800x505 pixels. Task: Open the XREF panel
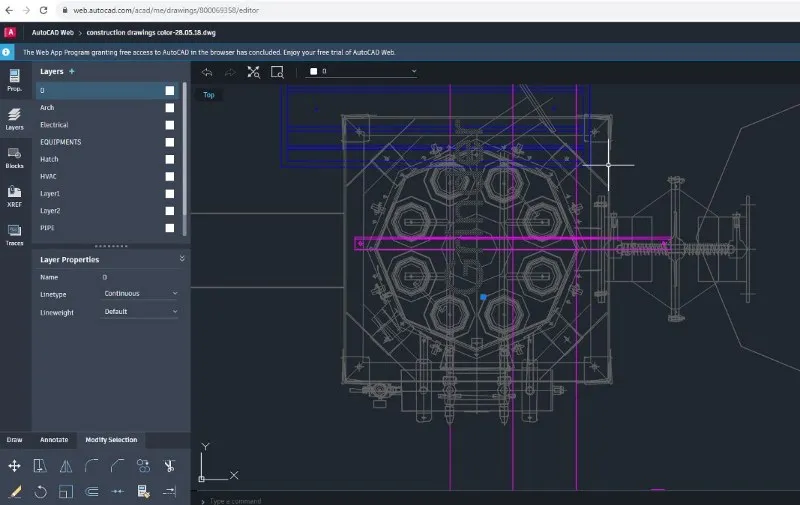14,195
